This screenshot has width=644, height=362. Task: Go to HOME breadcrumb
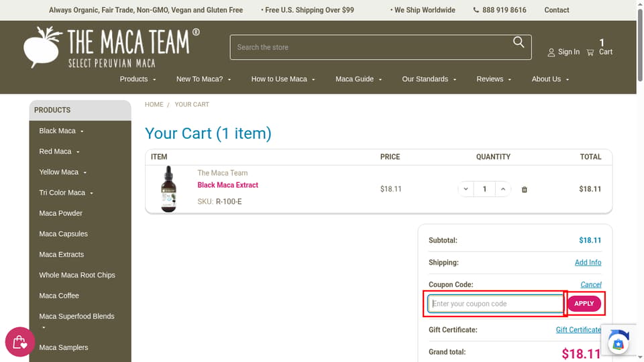154,105
